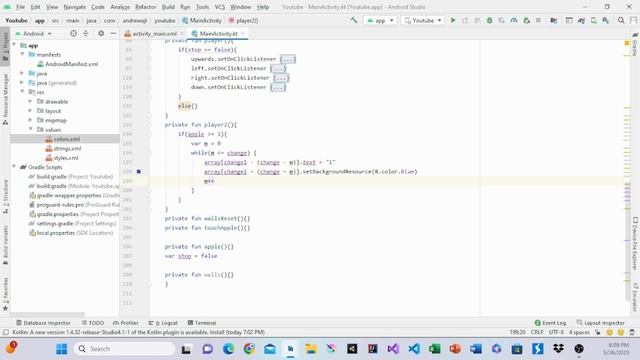Click the Project panel horizontal scrollbar
Viewport: 640px width, 360px height.
click(47, 315)
